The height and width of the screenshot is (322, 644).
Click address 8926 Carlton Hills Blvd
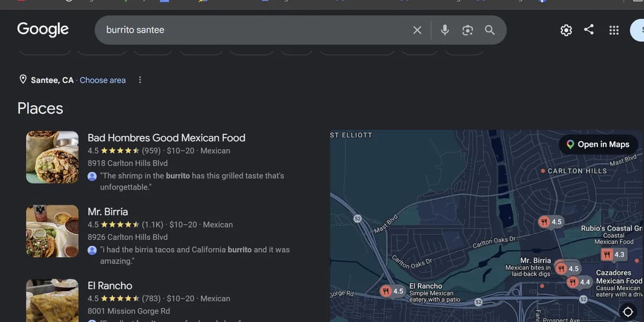[128, 237]
